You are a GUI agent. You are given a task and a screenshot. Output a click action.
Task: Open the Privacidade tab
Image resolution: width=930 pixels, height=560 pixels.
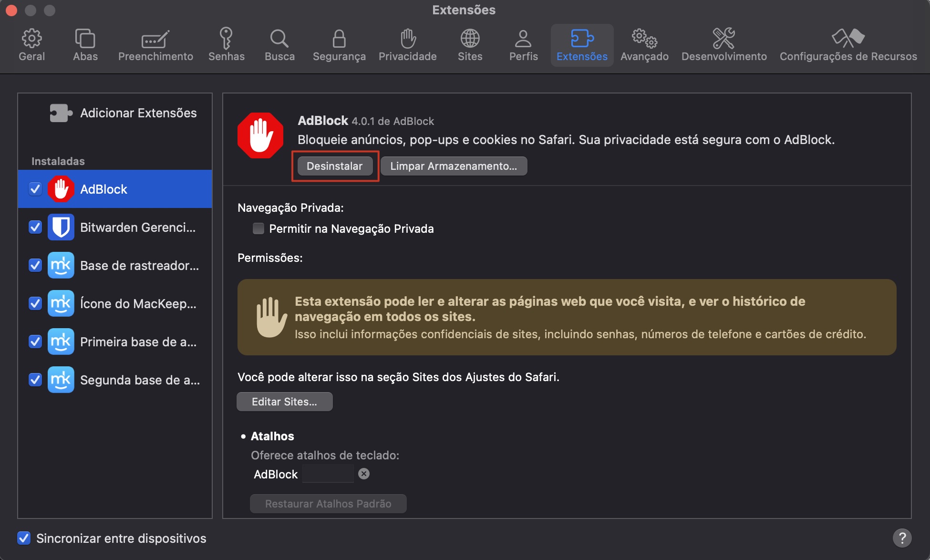(408, 45)
